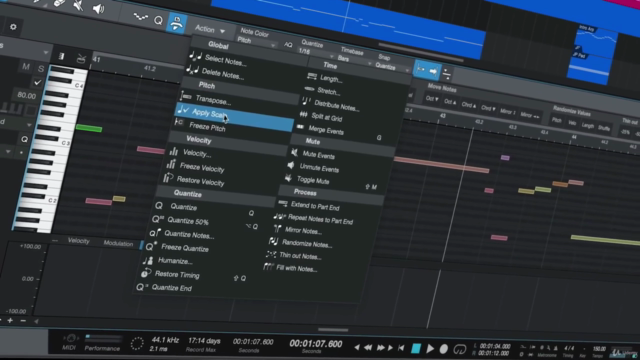Click the Q button in left track panel
The image size is (640, 360).
tap(24, 139)
